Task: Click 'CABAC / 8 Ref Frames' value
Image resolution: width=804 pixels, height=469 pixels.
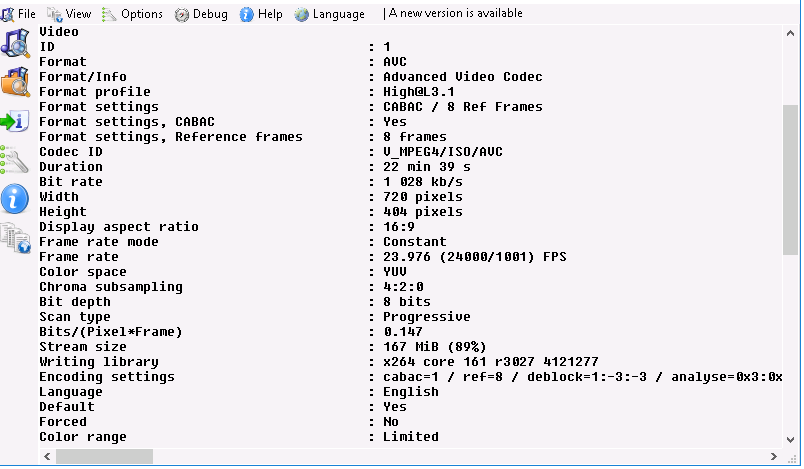Action: (463, 107)
